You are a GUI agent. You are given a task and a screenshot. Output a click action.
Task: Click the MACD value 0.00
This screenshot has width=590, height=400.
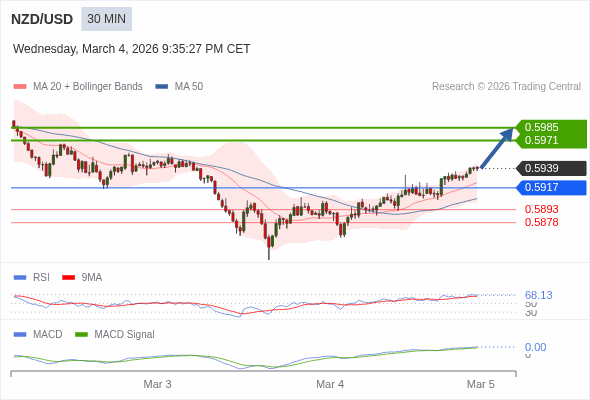pyautogui.click(x=535, y=347)
